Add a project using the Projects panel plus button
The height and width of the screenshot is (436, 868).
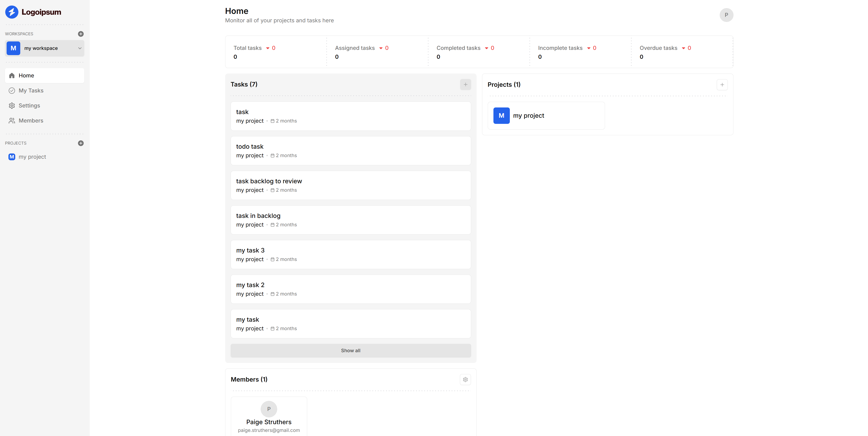[x=722, y=85]
